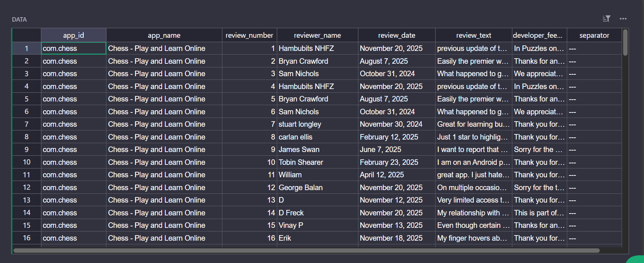Image resolution: width=644 pixels, height=263 pixels.
Task: Click the vertical scrollbar thumb on the right
Action: [x=625, y=42]
